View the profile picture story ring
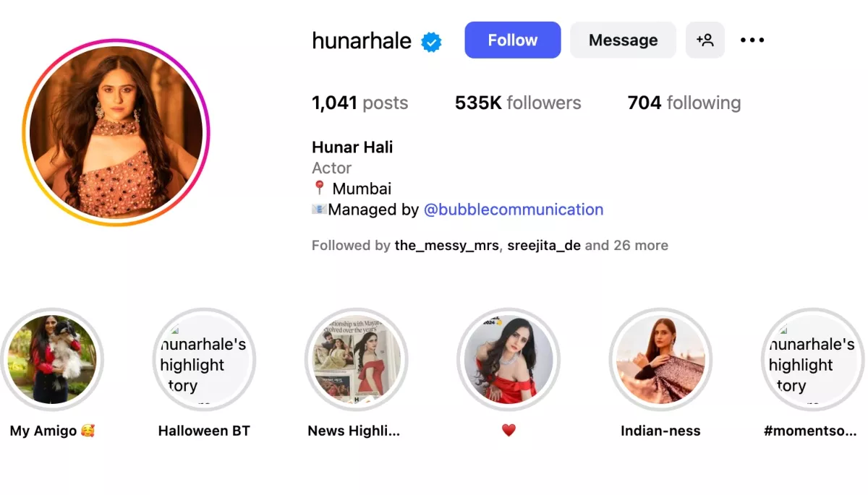This screenshot has width=868, height=495. (116, 132)
